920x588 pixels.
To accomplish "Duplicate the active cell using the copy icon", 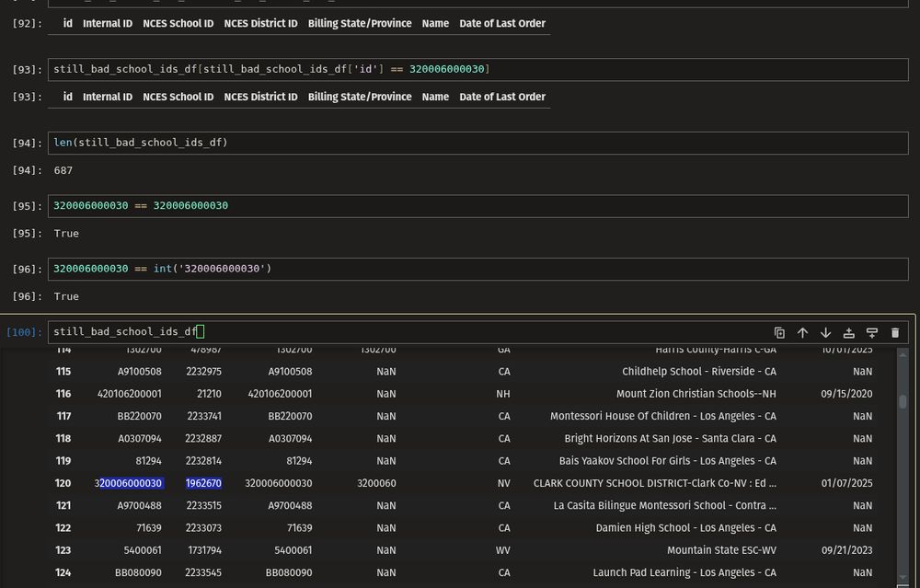I will click(x=779, y=333).
